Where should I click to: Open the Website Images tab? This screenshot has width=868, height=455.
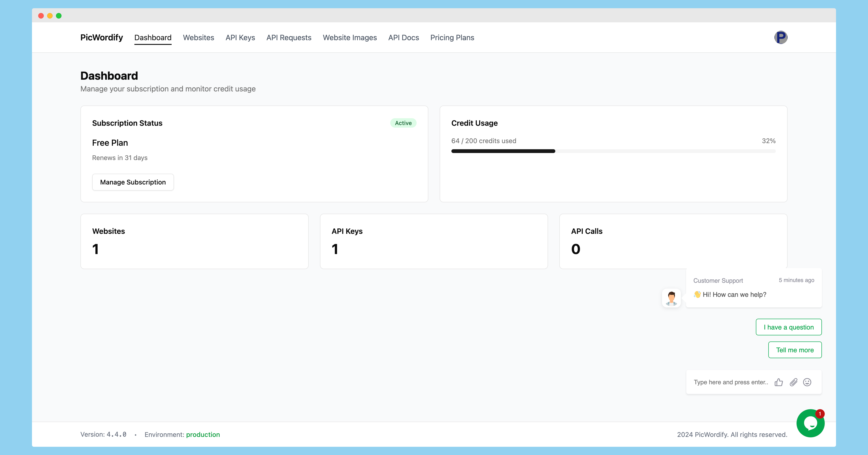350,37
